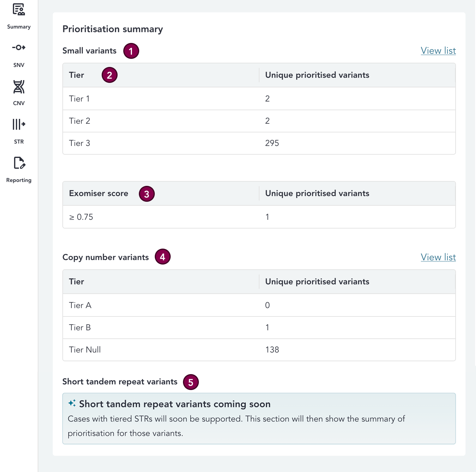
Task: Open the STR sidebar icon
Action: coord(19,124)
